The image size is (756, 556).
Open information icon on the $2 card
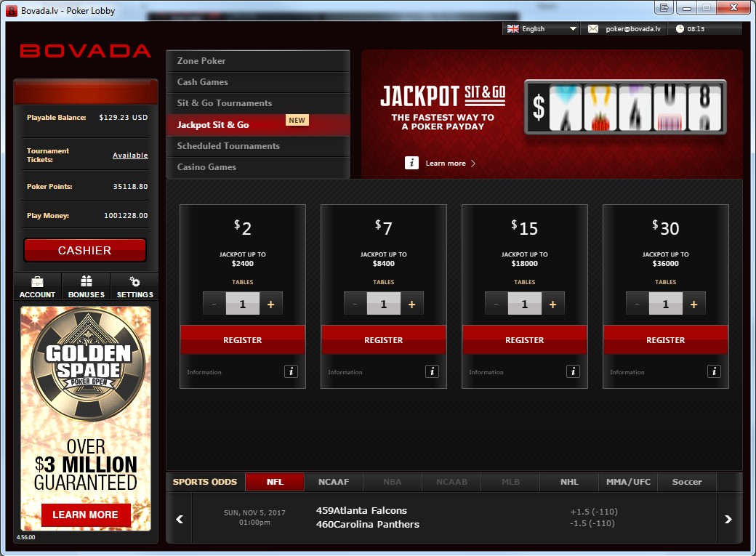291,371
